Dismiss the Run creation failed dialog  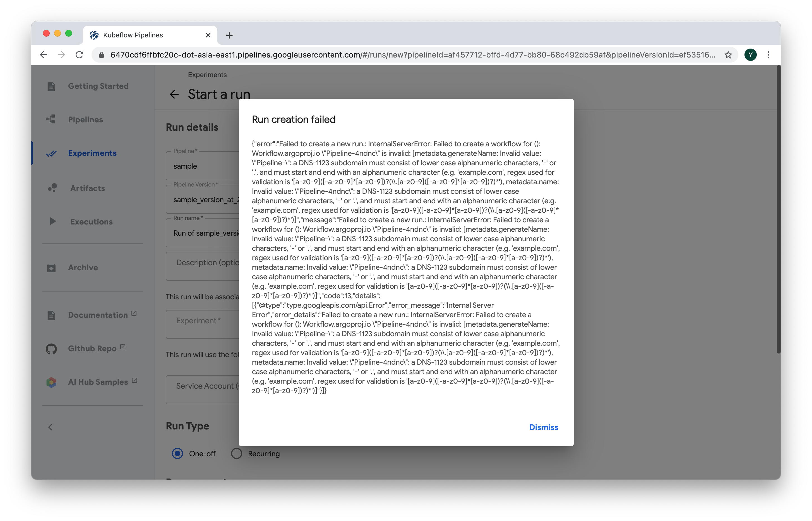point(544,427)
